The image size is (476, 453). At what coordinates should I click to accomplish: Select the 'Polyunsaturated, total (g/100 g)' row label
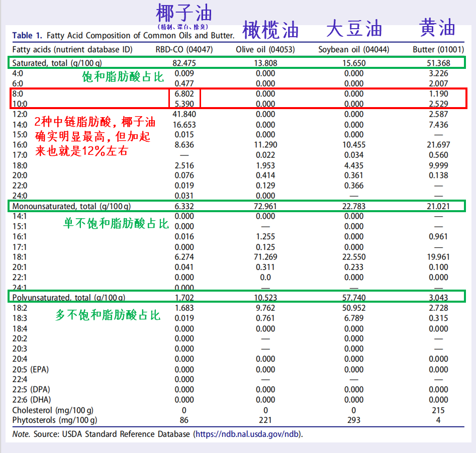click(x=68, y=298)
